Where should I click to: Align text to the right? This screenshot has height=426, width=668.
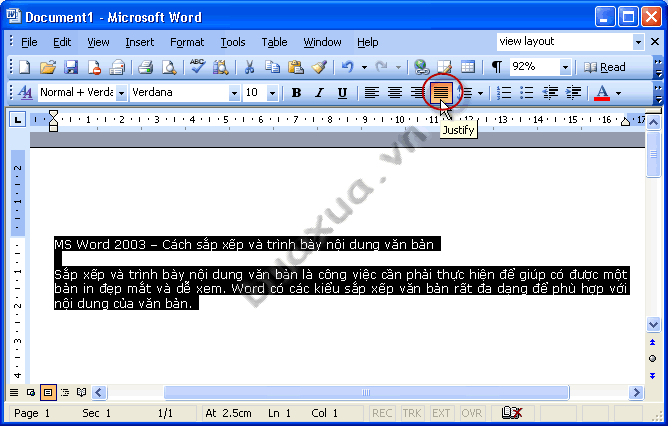pos(418,92)
